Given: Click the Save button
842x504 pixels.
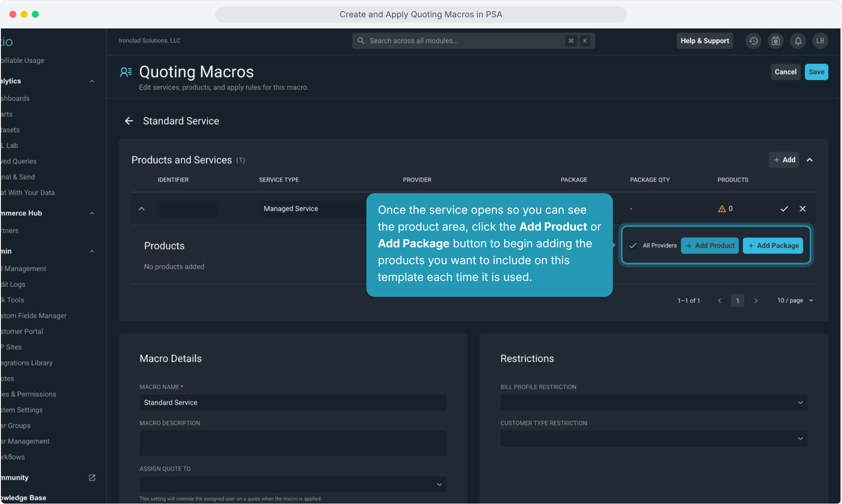Looking at the screenshot, I should click(816, 72).
